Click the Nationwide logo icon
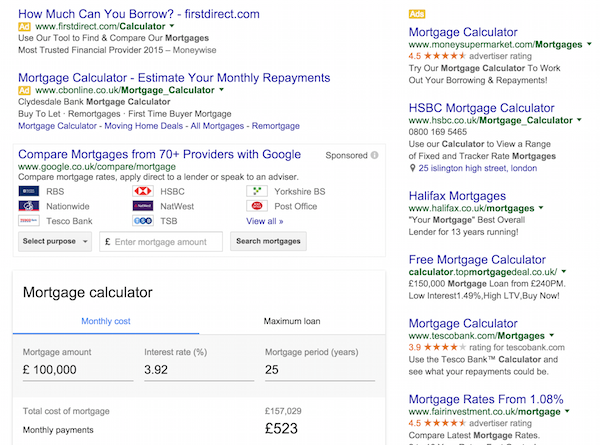 (29, 206)
